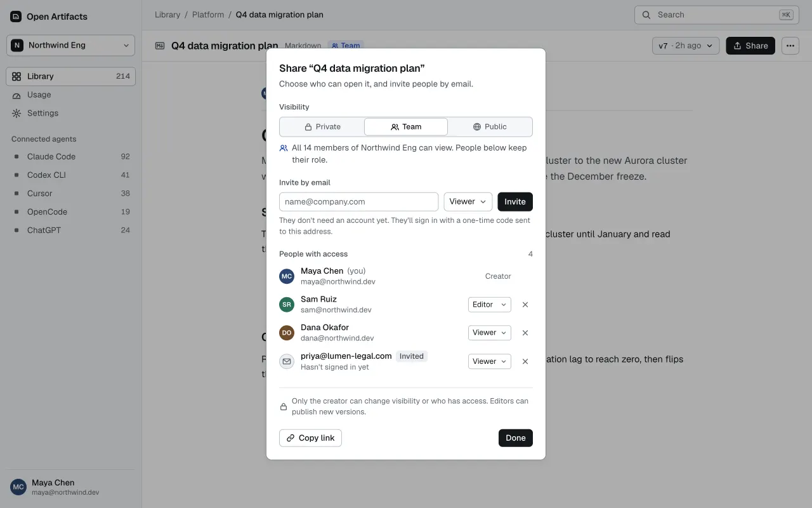812x508 pixels.
Task: Change Dana Okafor's Viewer role
Action: (490, 333)
